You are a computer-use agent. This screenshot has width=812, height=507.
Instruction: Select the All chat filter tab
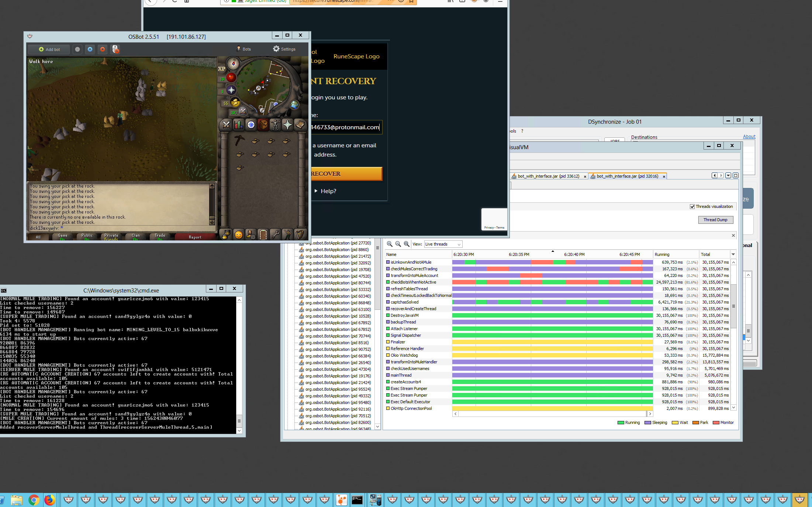(x=38, y=237)
